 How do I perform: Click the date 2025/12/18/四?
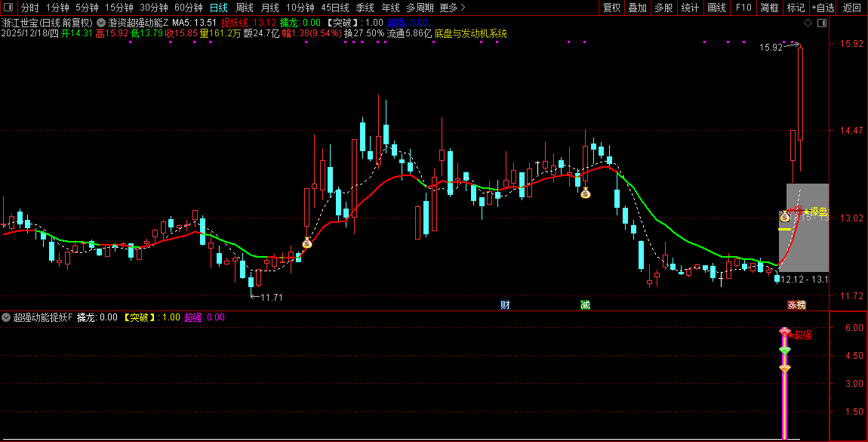click(30, 33)
